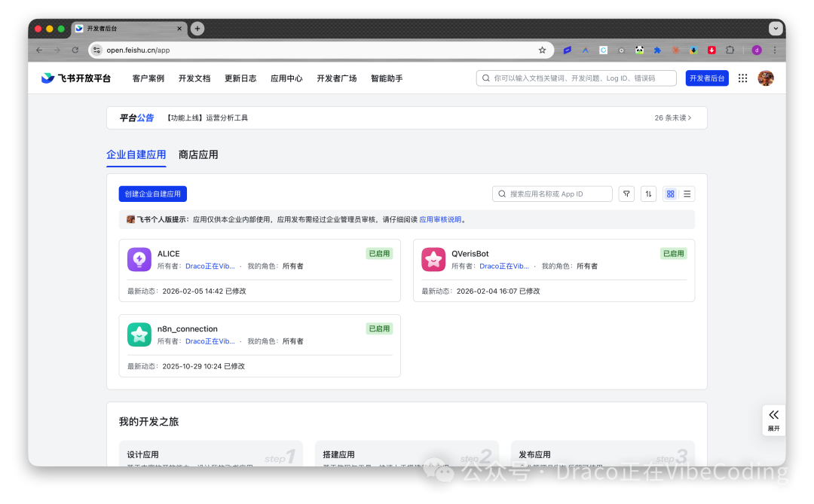Switch app list to list view
Screen dimensions: 814x504
(687, 194)
